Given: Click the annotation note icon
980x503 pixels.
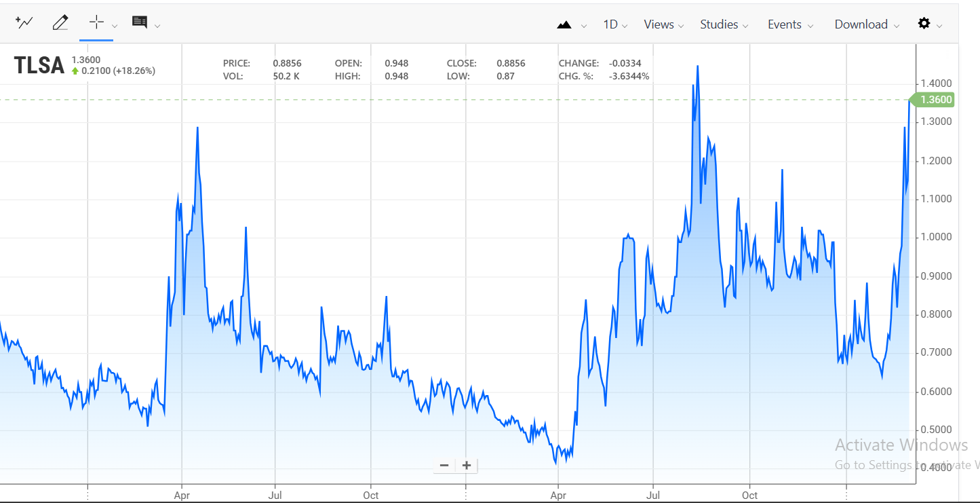Looking at the screenshot, I should point(140,22).
